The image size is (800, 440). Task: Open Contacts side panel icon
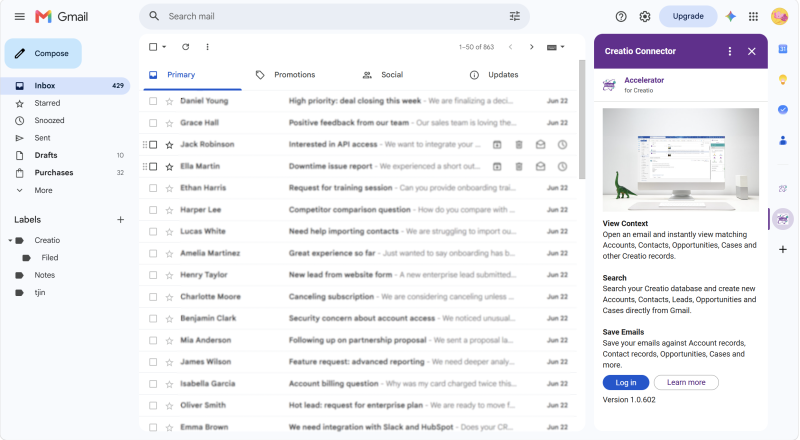pos(783,140)
